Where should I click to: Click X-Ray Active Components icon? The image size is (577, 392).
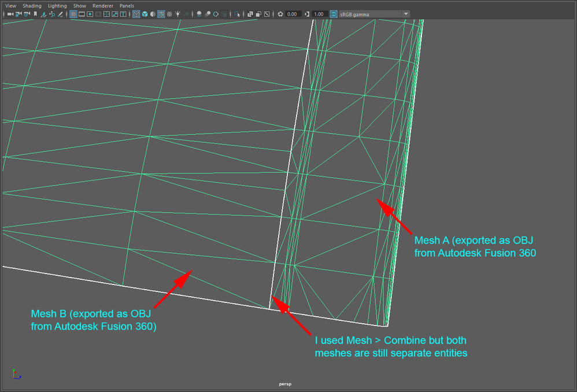pyautogui.click(x=258, y=14)
